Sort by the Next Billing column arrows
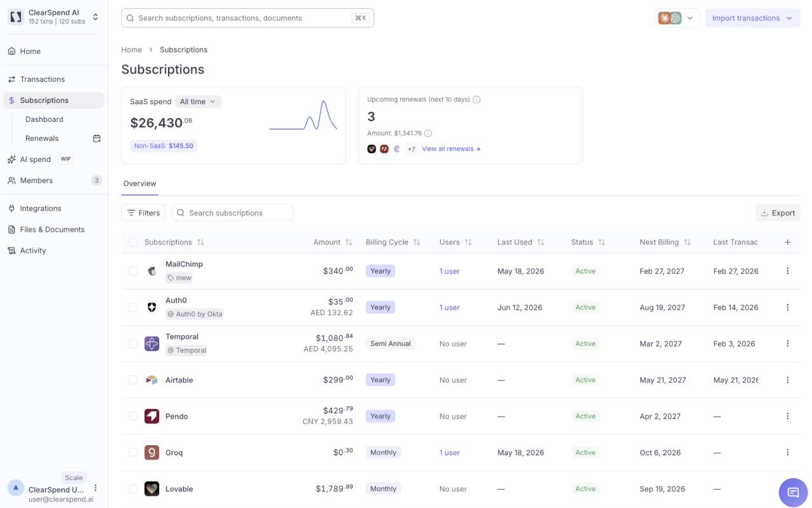 pos(687,242)
